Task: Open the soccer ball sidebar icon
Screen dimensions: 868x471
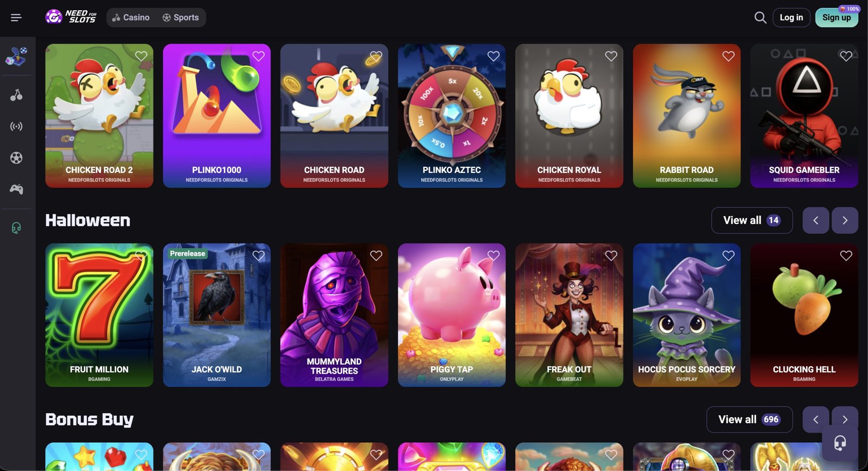Action: click(16, 158)
